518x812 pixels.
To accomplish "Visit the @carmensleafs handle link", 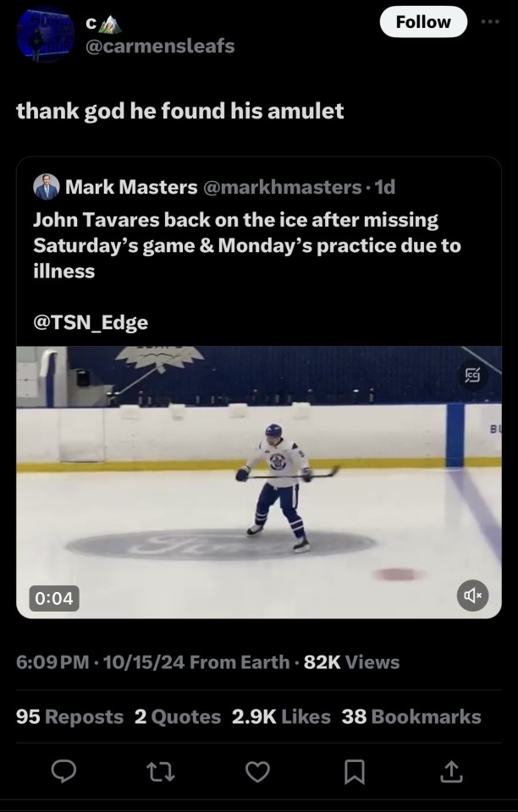I will point(160,47).
